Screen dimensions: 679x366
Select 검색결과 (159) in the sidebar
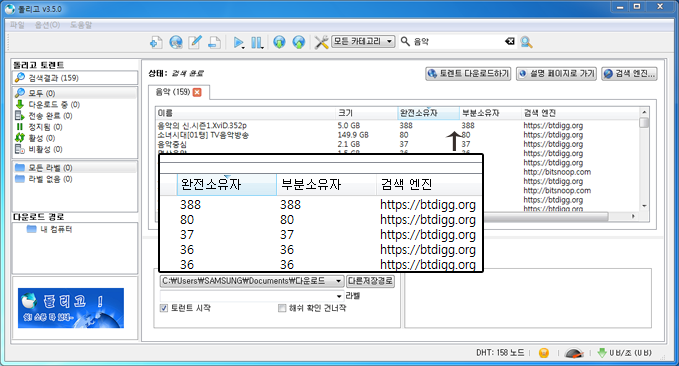(75, 78)
